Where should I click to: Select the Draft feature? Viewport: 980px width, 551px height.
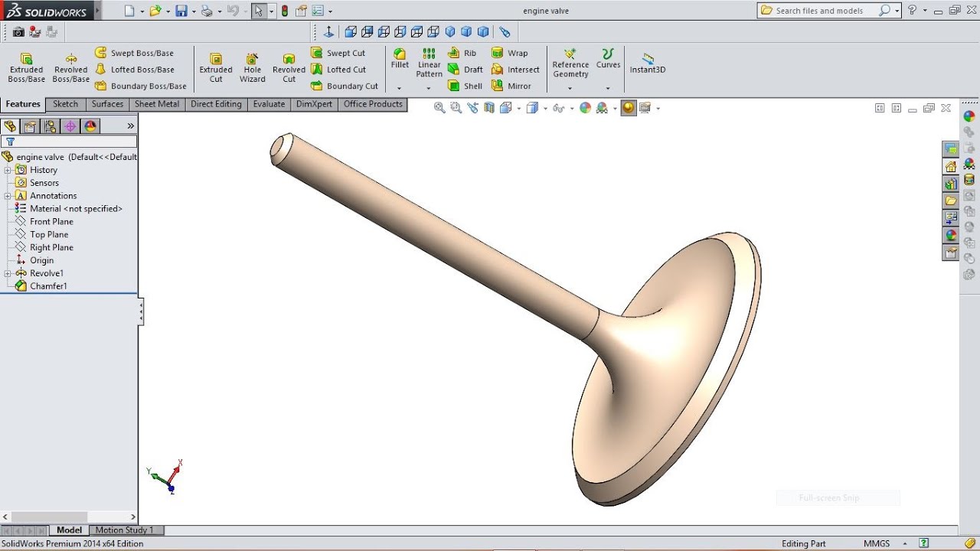[x=465, y=70]
